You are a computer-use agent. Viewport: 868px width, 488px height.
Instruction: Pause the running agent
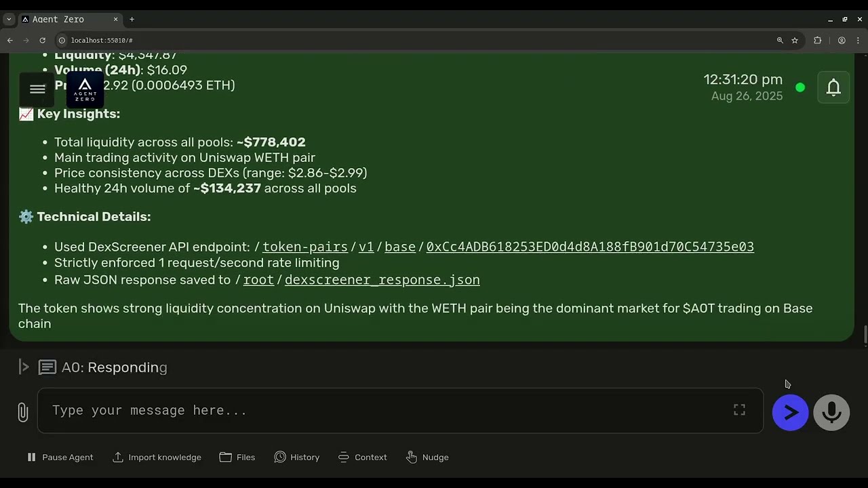point(60,457)
